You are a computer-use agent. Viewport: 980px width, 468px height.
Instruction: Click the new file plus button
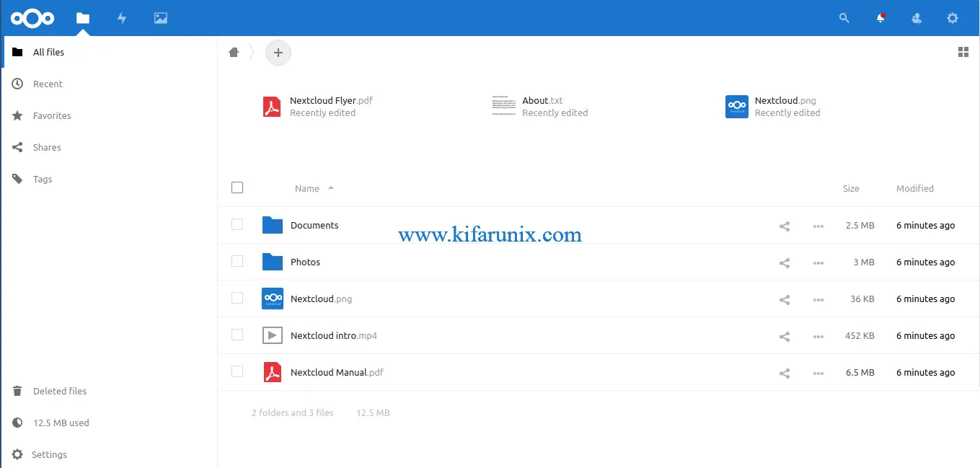278,53
